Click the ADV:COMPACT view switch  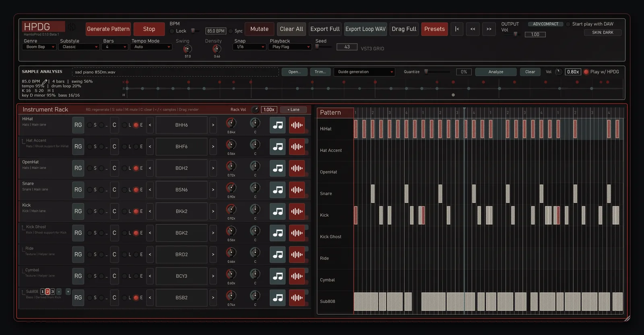tap(545, 24)
